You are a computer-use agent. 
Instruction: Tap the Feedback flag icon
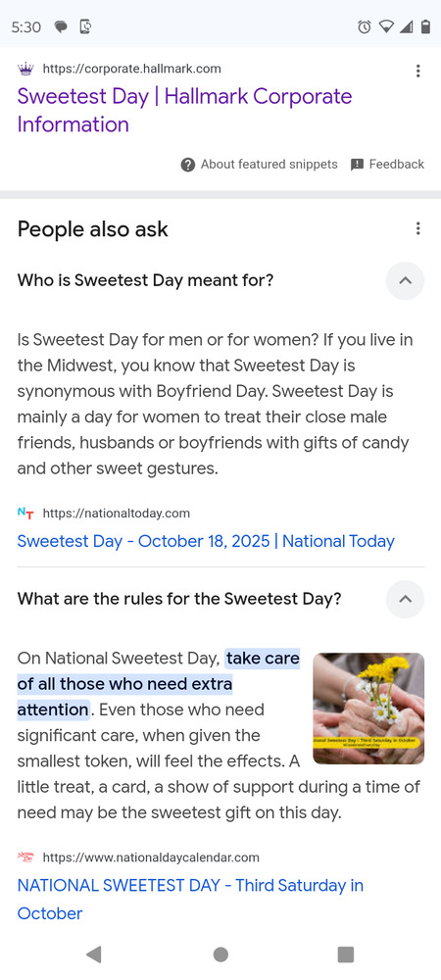pyautogui.click(x=358, y=165)
